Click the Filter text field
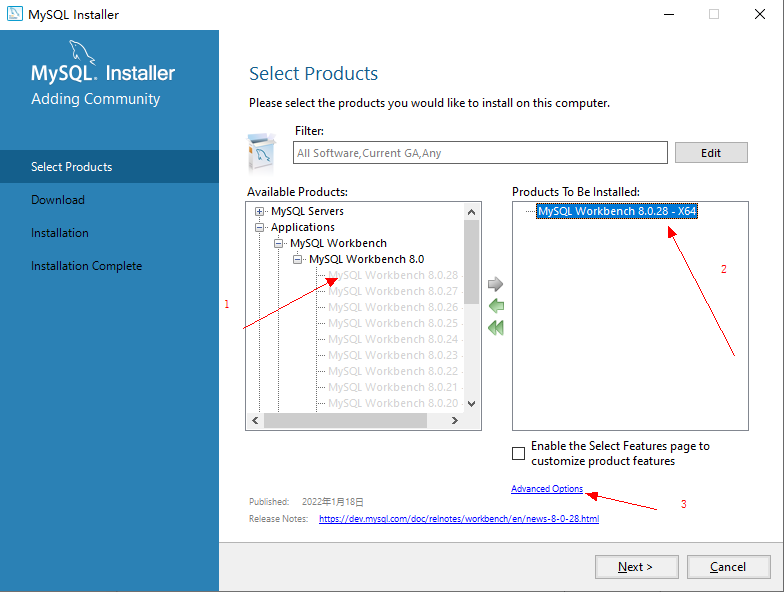Viewport: 784px width, 592px height. (480, 152)
